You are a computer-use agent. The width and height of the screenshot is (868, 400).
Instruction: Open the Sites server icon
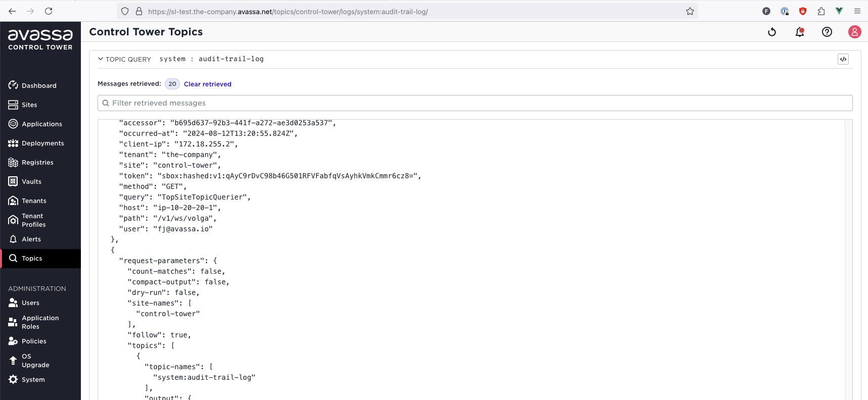click(x=13, y=105)
